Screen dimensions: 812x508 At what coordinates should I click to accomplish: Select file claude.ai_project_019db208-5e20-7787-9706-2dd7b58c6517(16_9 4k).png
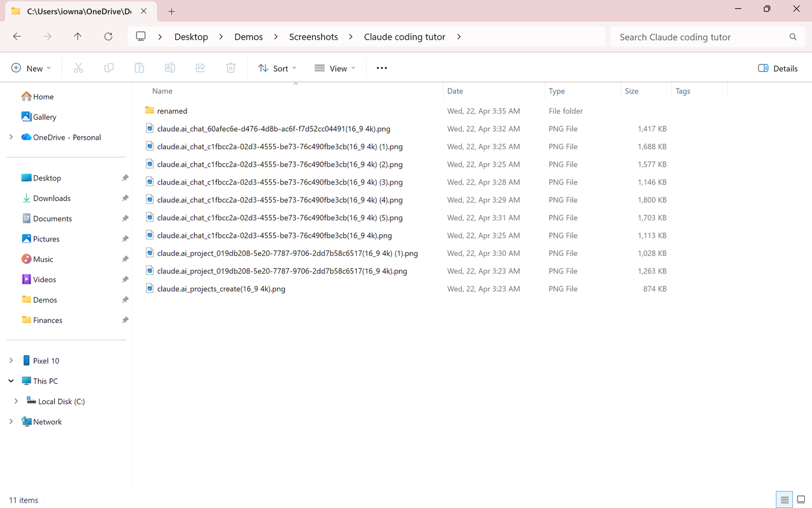click(x=282, y=271)
